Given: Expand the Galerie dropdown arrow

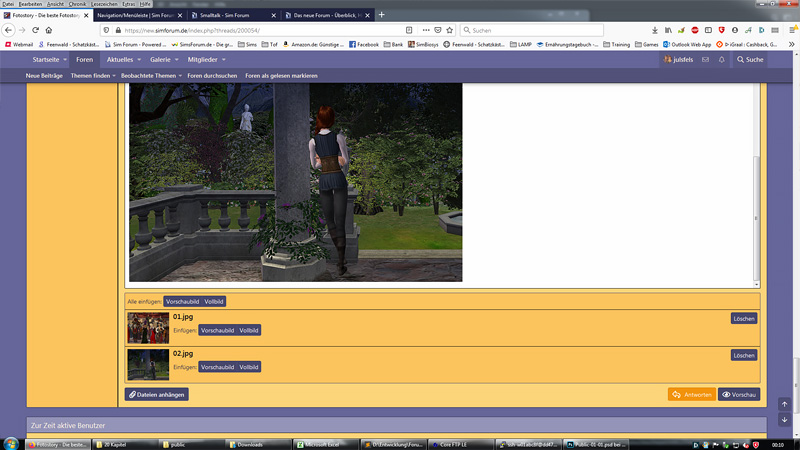Looking at the screenshot, I should tap(177, 60).
